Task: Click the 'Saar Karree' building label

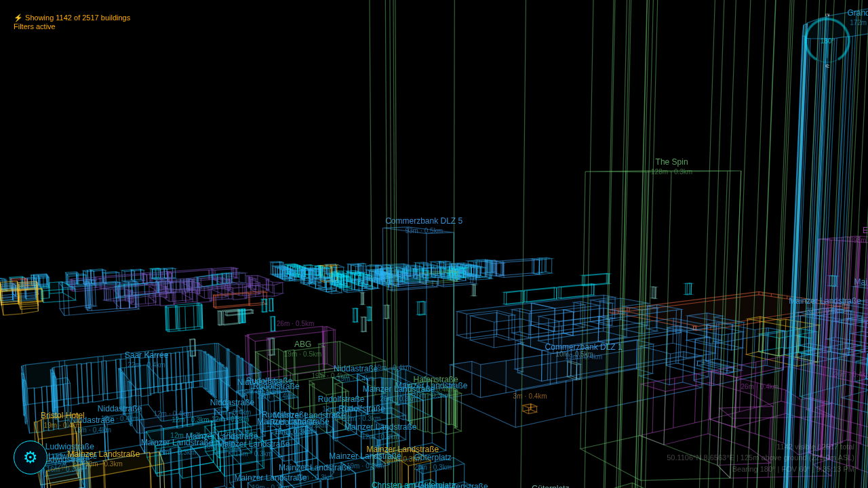Action: 146,355
